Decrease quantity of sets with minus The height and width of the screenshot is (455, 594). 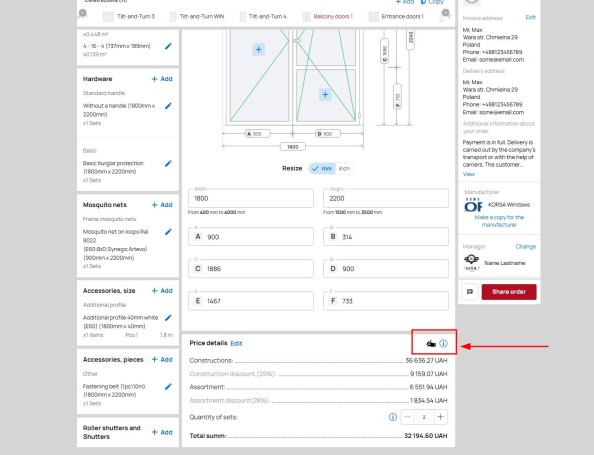(x=408, y=417)
